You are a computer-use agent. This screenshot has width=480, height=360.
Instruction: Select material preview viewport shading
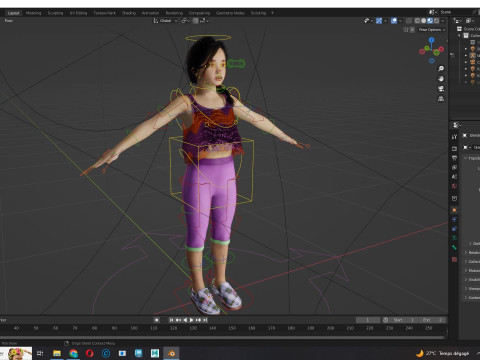(430, 21)
